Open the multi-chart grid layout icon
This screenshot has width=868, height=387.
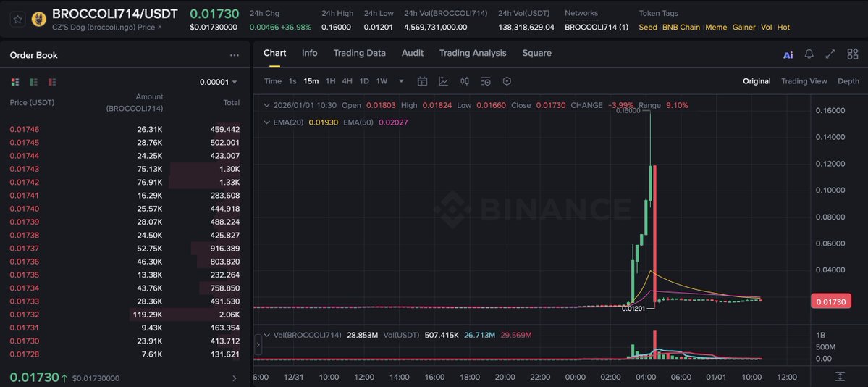pyautogui.click(x=851, y=54)
